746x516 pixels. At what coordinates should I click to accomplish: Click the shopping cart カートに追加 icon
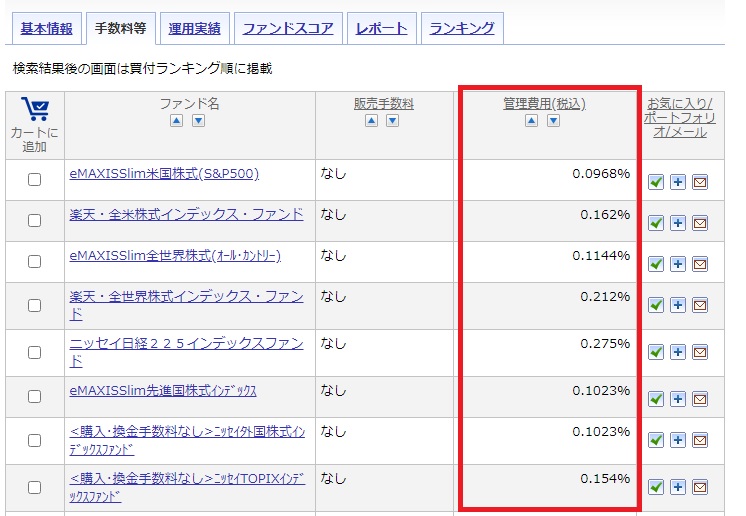tap(35, 109)
